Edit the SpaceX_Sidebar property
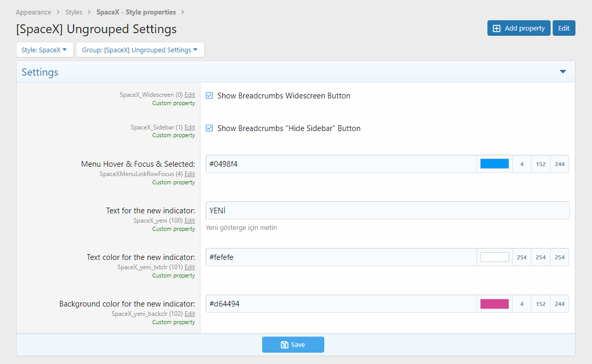The width and height of the screenshot is (592, 364). pyautogui.click(x=190, y=127)
